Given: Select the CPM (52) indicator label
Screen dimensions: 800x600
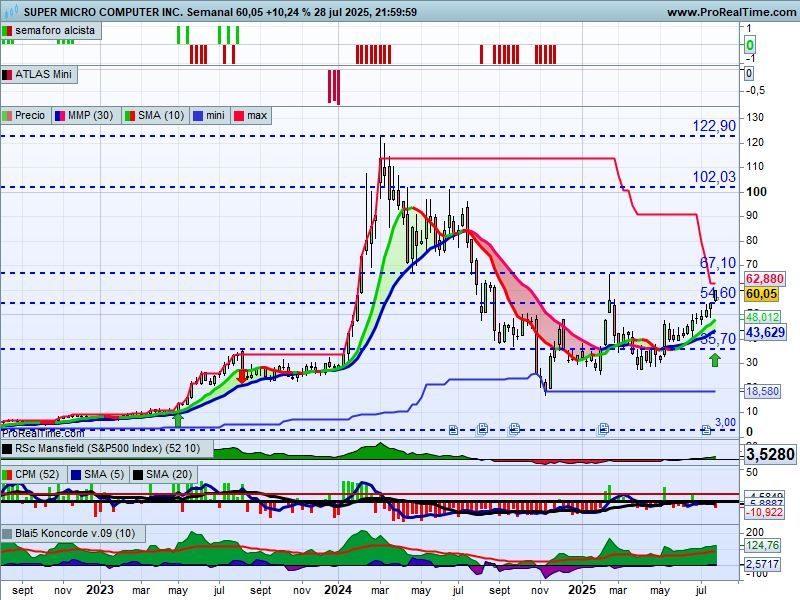Looking at the screenshot, I should click(37, 474).
